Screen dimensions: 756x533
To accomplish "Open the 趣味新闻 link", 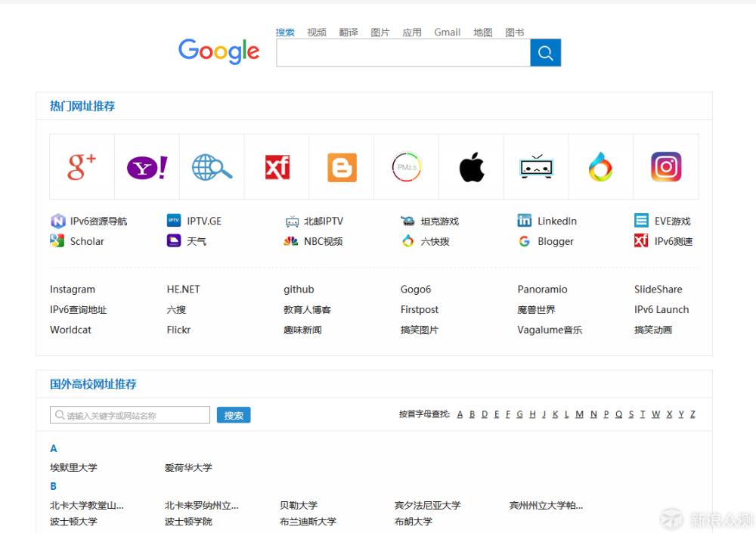I will (302, 330).
